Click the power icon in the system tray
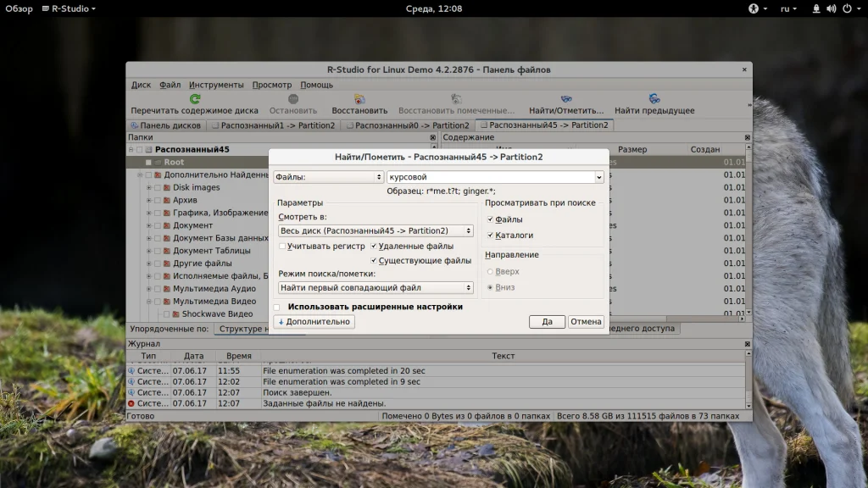The image size is (868, 488). pyautogui.click(x=845, y=8)
